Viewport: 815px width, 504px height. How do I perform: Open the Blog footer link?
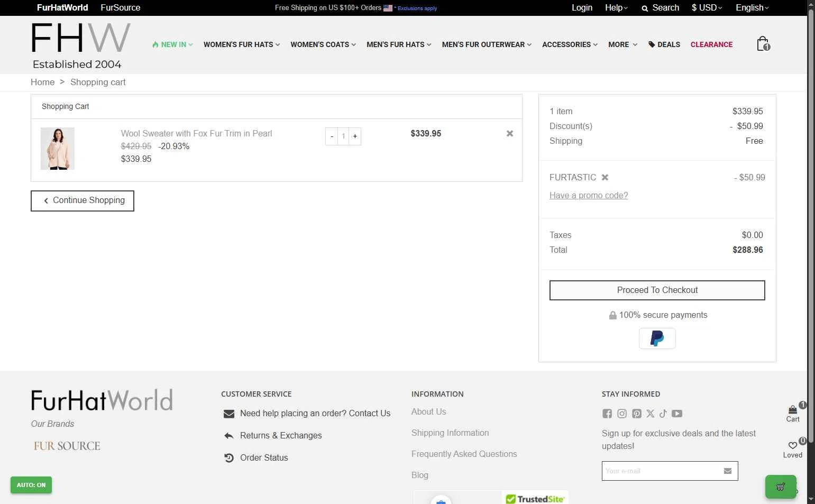[x=420, y=475]
